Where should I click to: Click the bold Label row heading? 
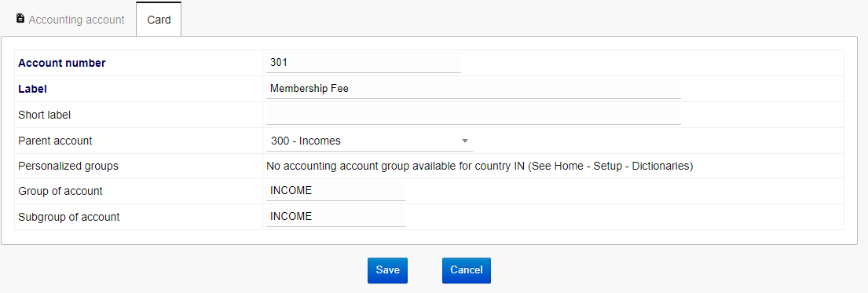point(33,89)
